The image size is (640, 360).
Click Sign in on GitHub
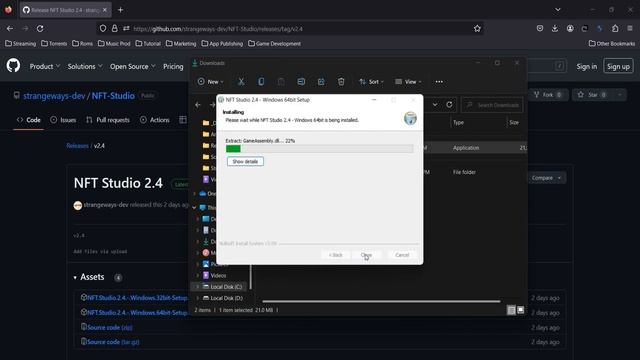click(587, 67)
